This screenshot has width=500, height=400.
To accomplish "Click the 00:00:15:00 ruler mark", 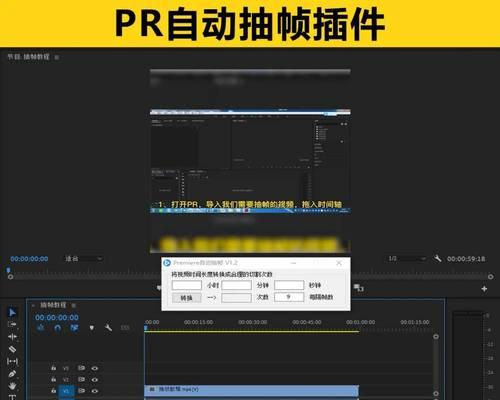I will 199,322.
